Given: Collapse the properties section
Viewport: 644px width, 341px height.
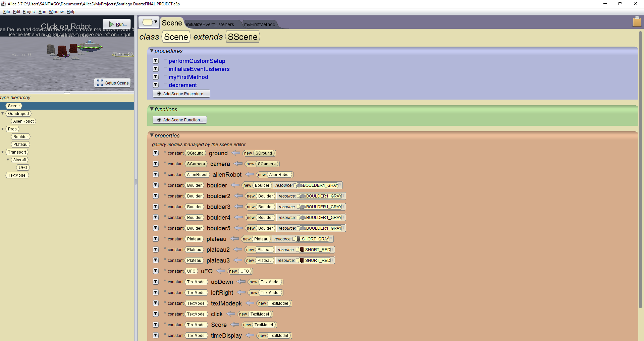Looking at the screenshot, I should 152,135.
